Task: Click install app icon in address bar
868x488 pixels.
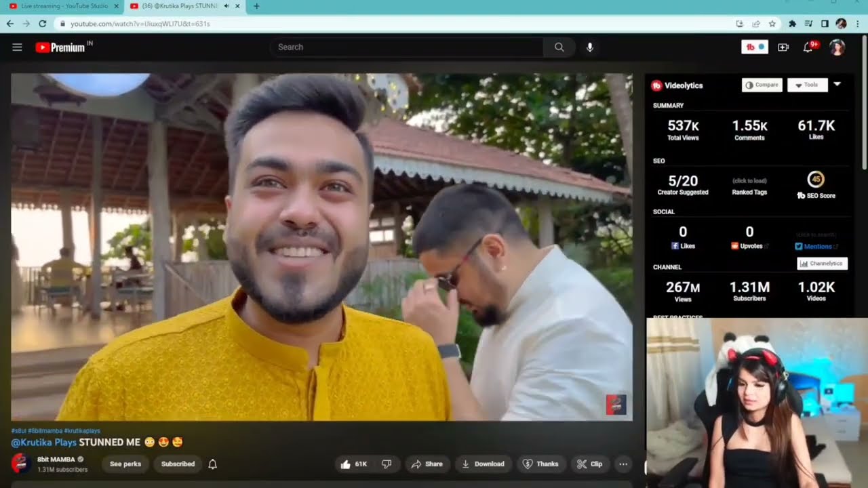Action: [x=739, y=24]
